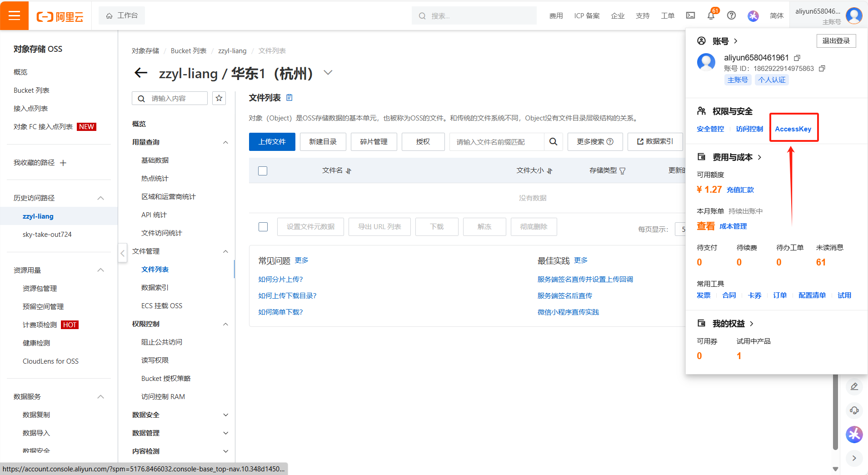Open the bucket region dropdown chevron

(x=328, y=73)
